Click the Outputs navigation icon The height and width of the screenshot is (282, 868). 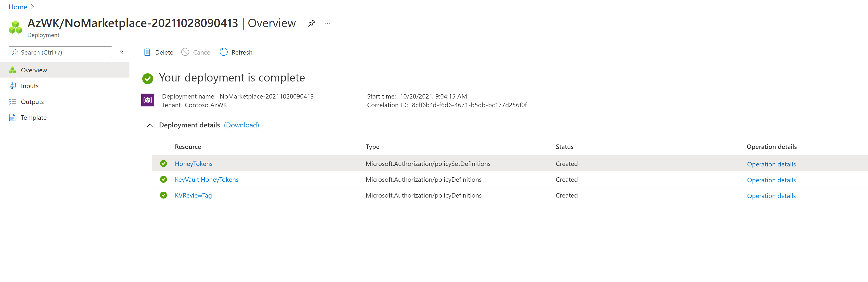click(x=13, y=101)
